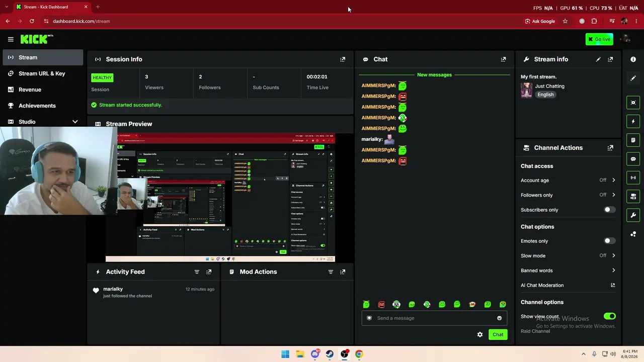Screen dimensions: 644x362
Task: Pop out the Session Info panel
Action: 343,59
